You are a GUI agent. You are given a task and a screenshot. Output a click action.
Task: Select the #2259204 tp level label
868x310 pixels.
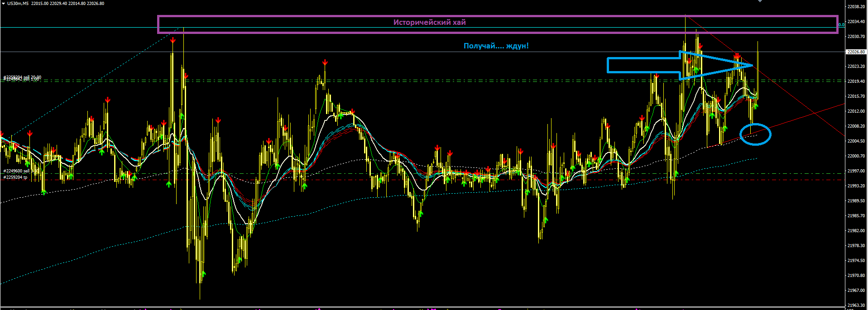point(15,177)
